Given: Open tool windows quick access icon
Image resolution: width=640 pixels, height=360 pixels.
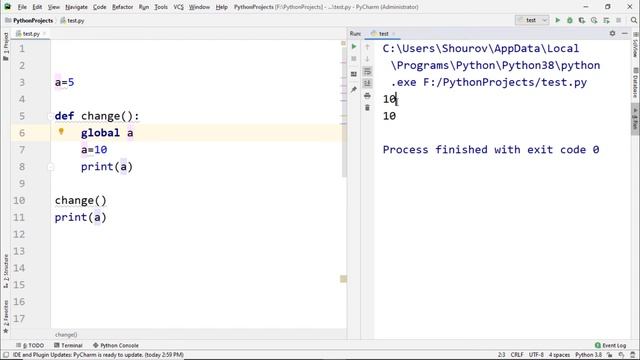Looking at the screenshot, I should pos(6,354).
